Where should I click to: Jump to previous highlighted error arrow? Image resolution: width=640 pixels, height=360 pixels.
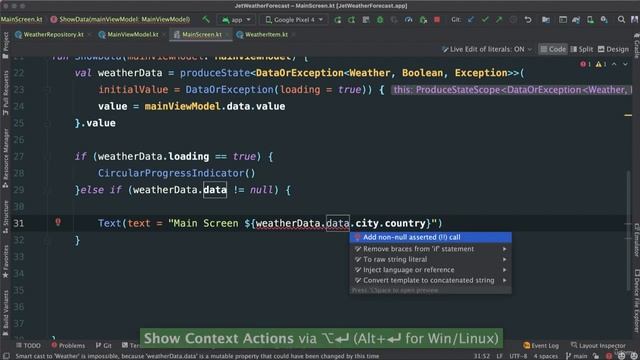click(x=614, y=64)
